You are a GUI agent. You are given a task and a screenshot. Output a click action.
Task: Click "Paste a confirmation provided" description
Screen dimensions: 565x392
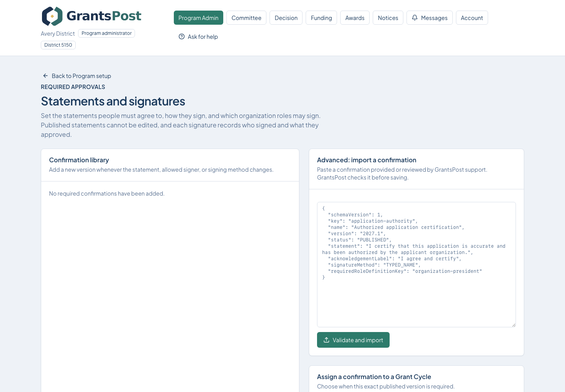402,174
